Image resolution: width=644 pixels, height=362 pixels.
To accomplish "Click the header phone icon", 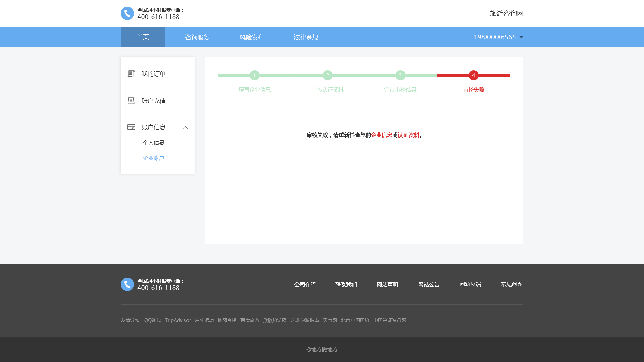I will click(127, 13).
